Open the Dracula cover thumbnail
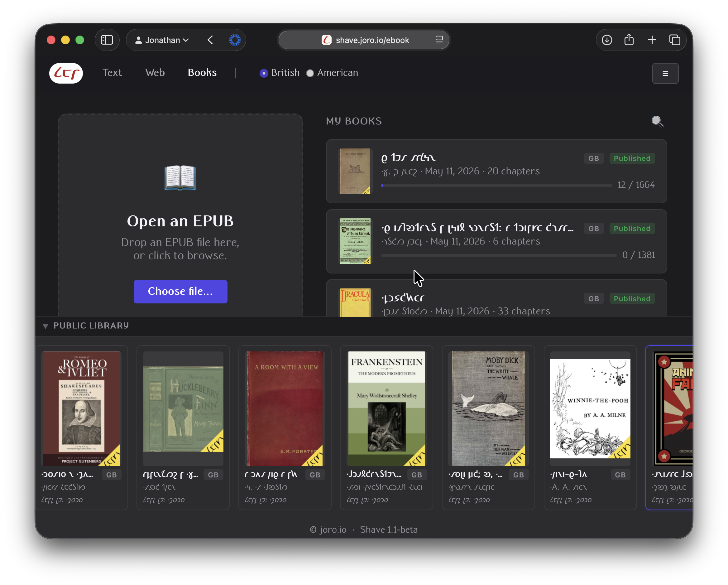This screenshot has width=728, height=585. click(x=355, y=302)
